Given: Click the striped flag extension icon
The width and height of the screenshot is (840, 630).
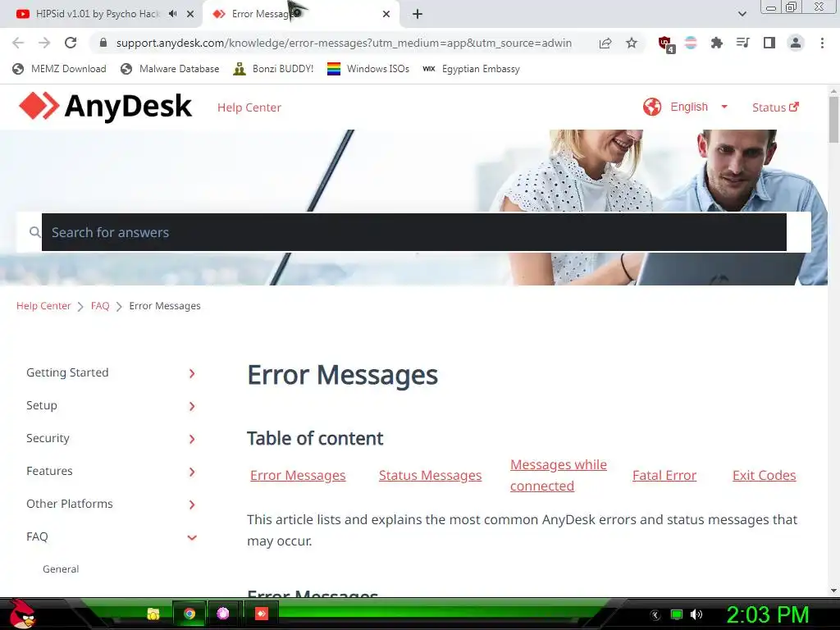Looking at the screenshot, I should point(691,43).
